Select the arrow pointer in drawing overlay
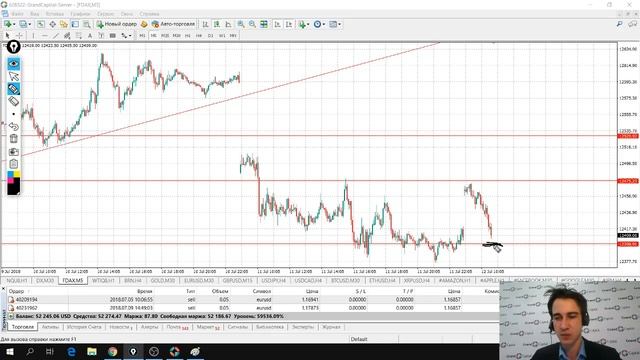640x360 pixels. (x=13, y=76)
